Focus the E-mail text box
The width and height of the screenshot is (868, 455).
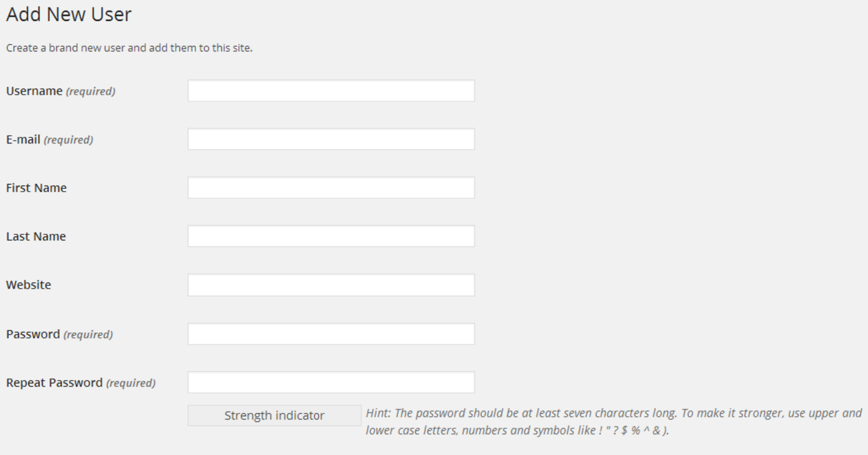[331, 140]
